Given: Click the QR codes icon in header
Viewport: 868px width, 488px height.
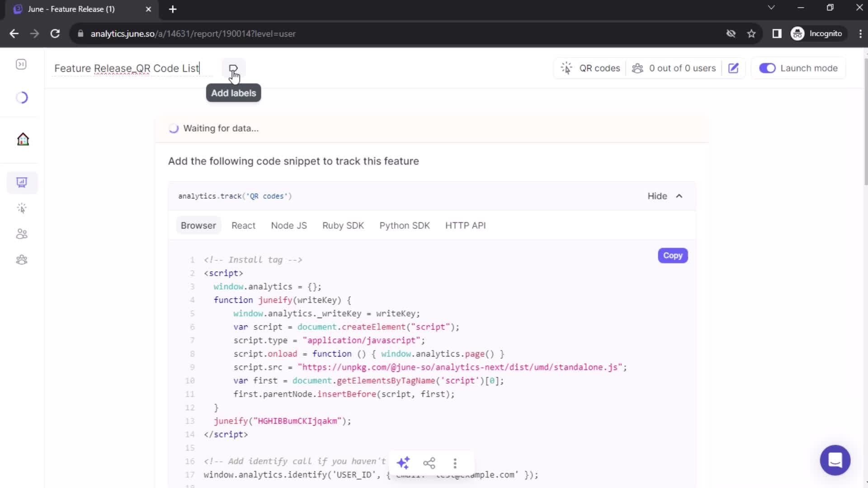Looking at the screenshot, I should (x=567, y=68).
